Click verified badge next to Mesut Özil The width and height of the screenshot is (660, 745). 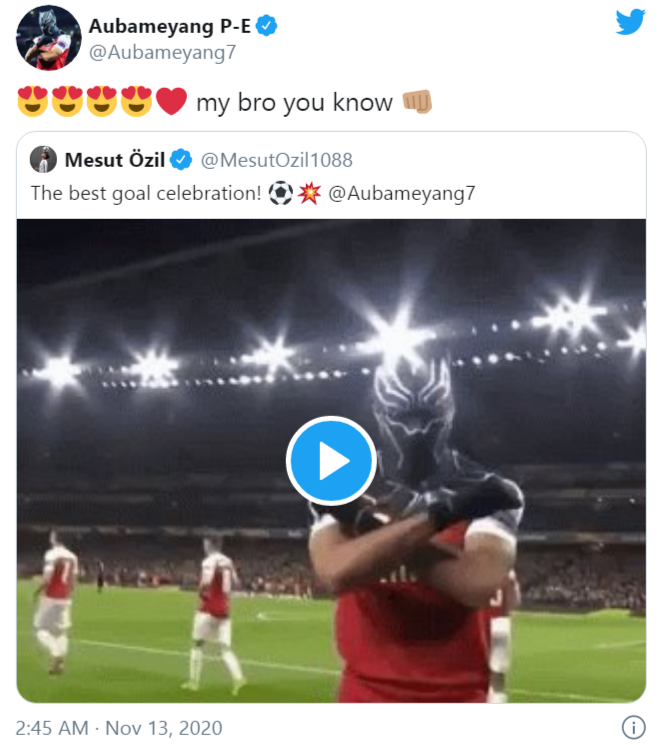click(180, 160)
